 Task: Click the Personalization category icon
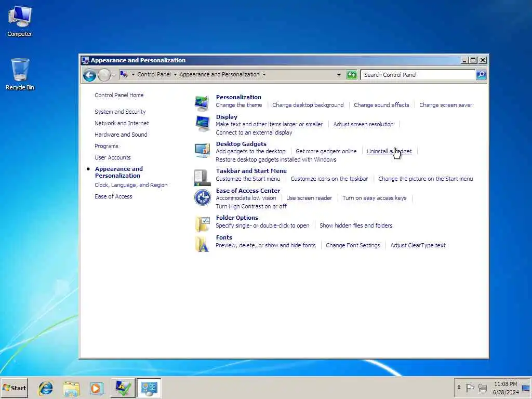(x=202, y=103)
